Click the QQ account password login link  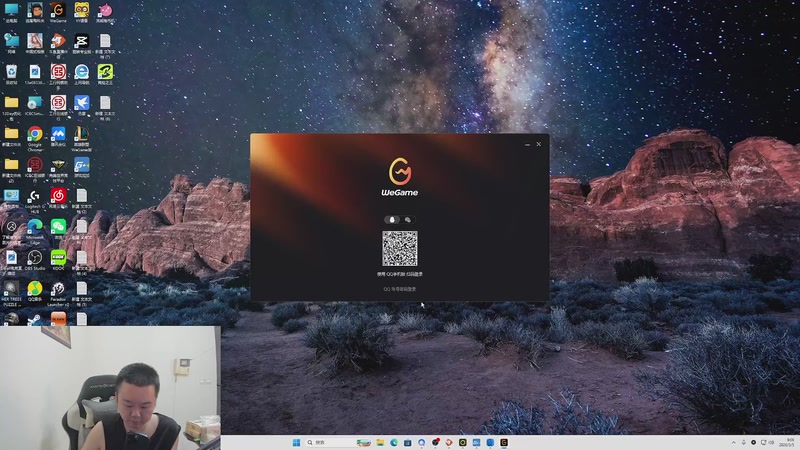coord(399,289)
